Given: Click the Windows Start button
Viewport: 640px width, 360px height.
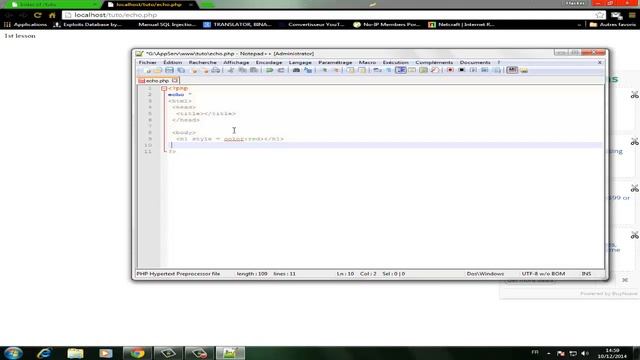Looking at the screenshot, I should pos(13,353).
